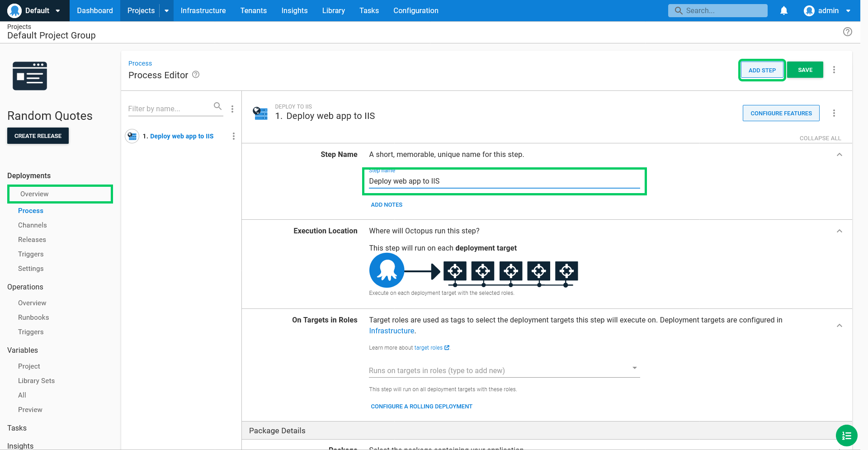Click the search magnifier in step filter
The width and height of the screenshot is (868, 450).
pos(217,106)
